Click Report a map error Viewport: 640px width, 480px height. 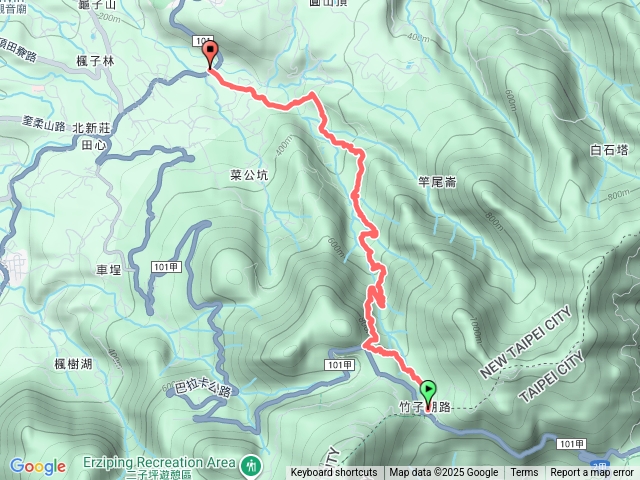click(591, 473)
